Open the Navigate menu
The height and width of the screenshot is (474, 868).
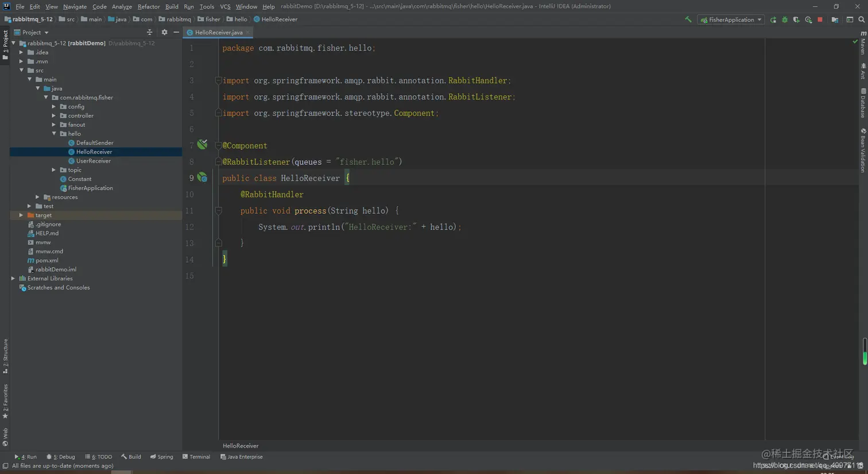(x=75, y=6)
